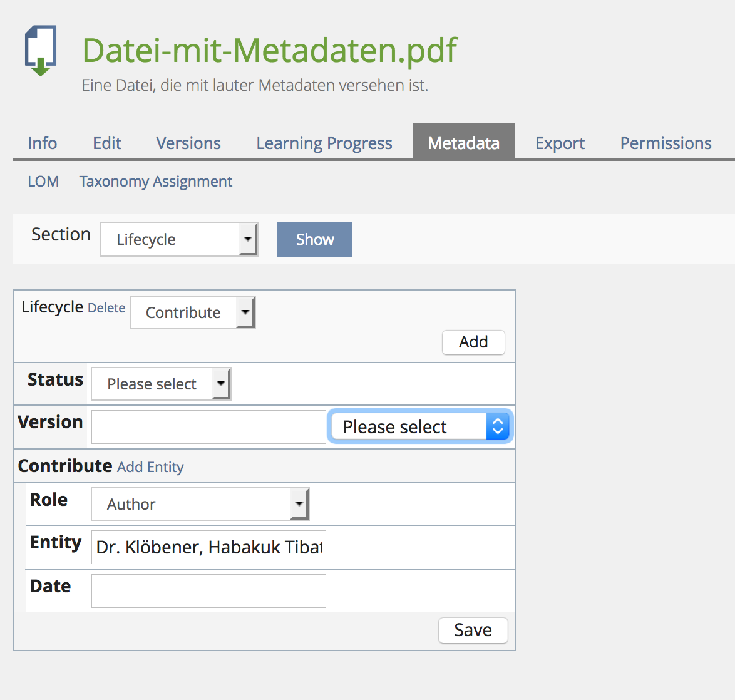
Task: Open the Contribute element dropdown
Action: [192, 312]
